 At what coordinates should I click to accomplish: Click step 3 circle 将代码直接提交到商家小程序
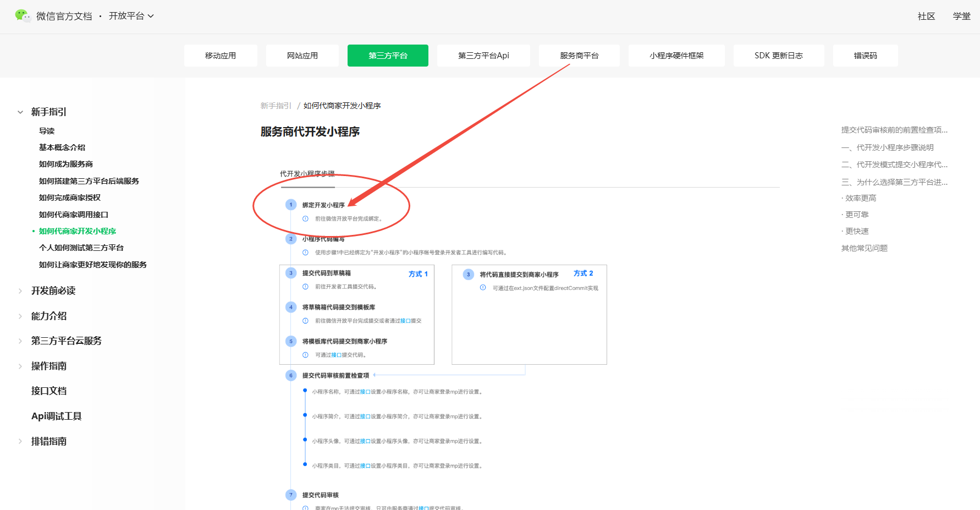coord(469,274)
